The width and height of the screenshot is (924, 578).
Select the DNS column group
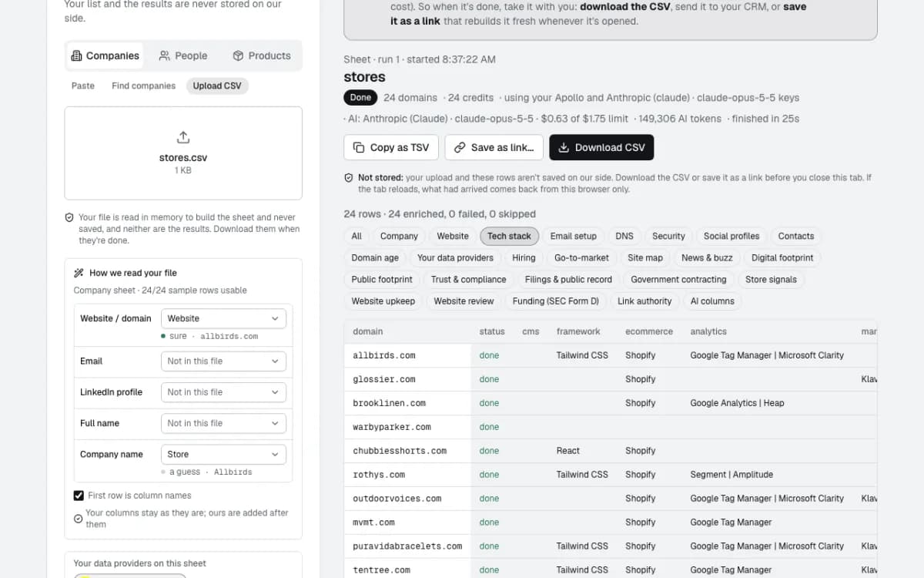click(x=624, y=236)
